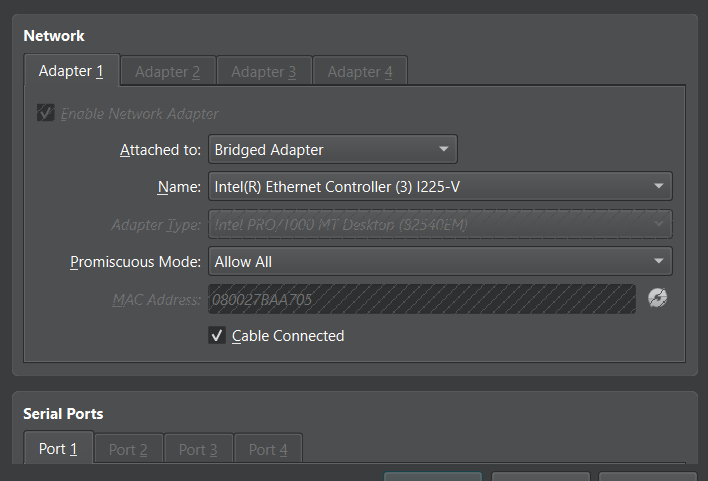Open the serial Port 3 tab
The height and width of the screenshot is (481, 708).
point(198,449)
